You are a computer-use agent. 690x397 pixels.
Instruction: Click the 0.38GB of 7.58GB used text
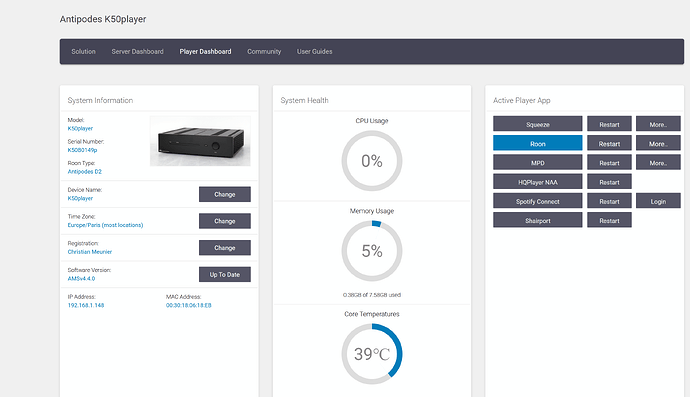coord(372,295)
